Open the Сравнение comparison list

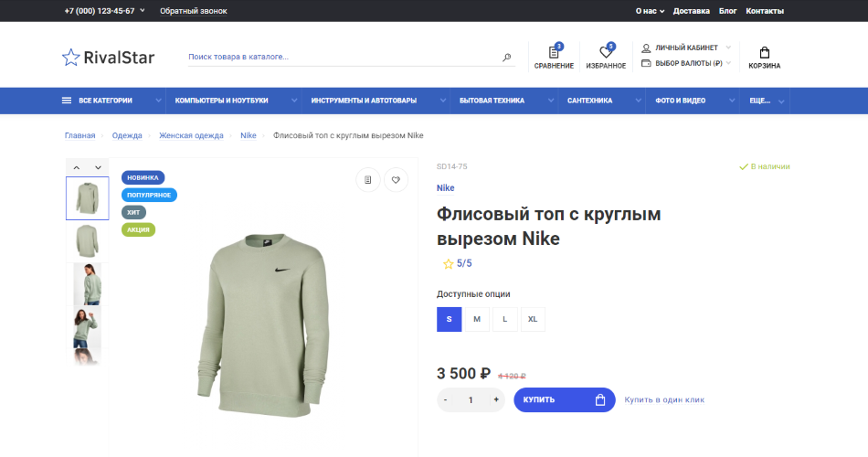(x=554, y=57)
